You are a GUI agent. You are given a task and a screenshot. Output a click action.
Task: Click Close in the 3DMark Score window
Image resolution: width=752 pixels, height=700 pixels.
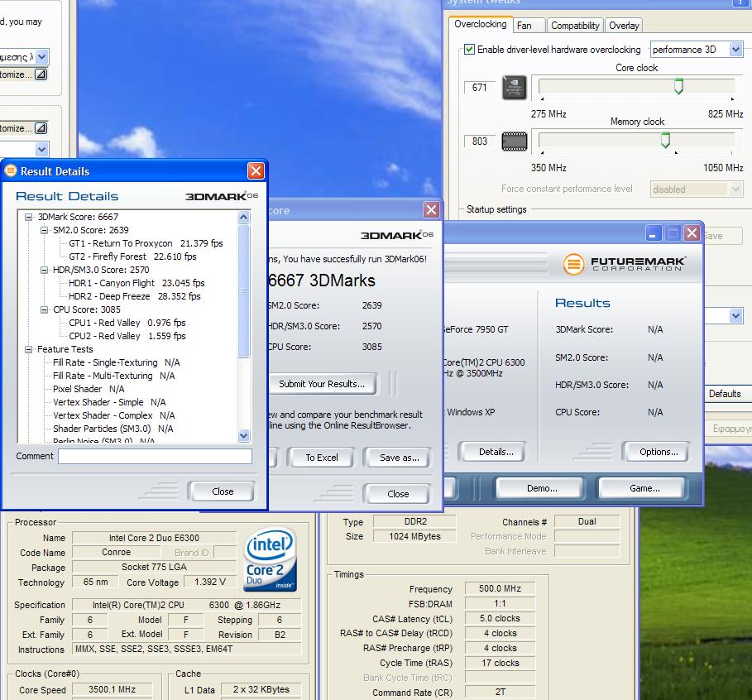pyautogui.click(x=398, y=494)
